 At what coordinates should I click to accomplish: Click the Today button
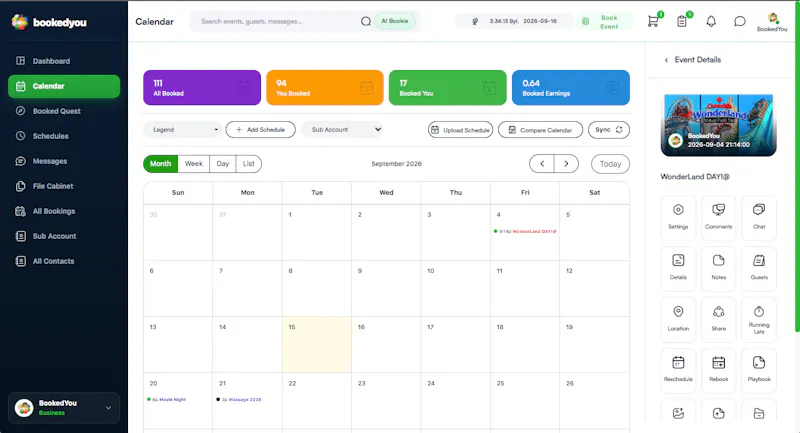[x=610, y=164]
